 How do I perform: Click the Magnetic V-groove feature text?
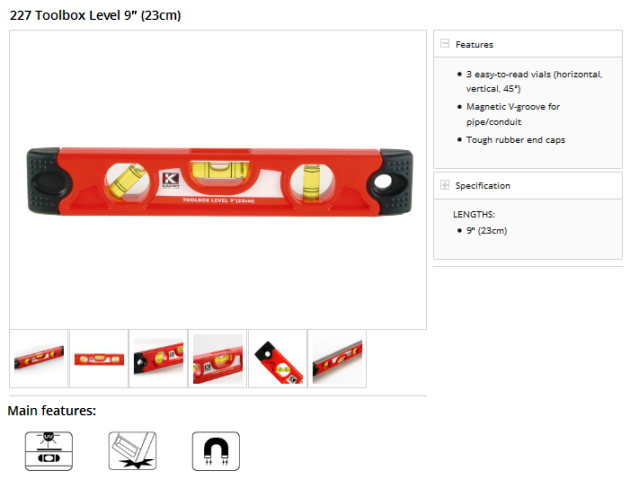click(513, 114)
